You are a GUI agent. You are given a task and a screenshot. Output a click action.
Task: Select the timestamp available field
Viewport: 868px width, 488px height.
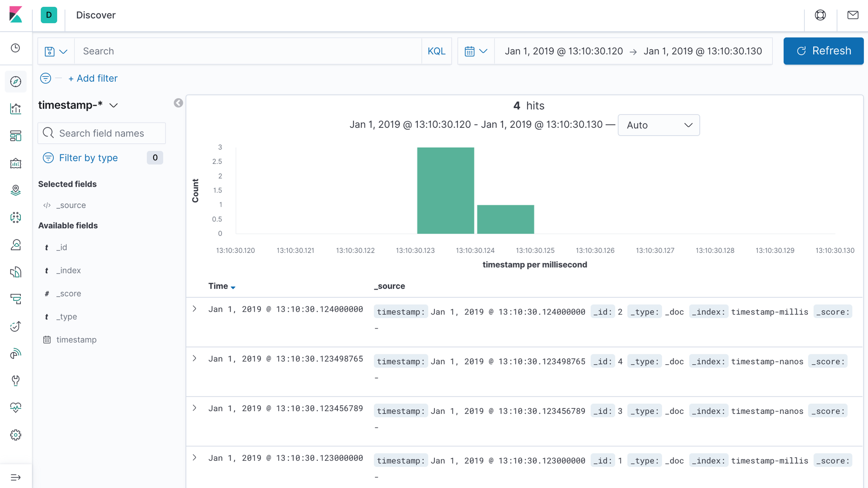click(x=76, y=340)
